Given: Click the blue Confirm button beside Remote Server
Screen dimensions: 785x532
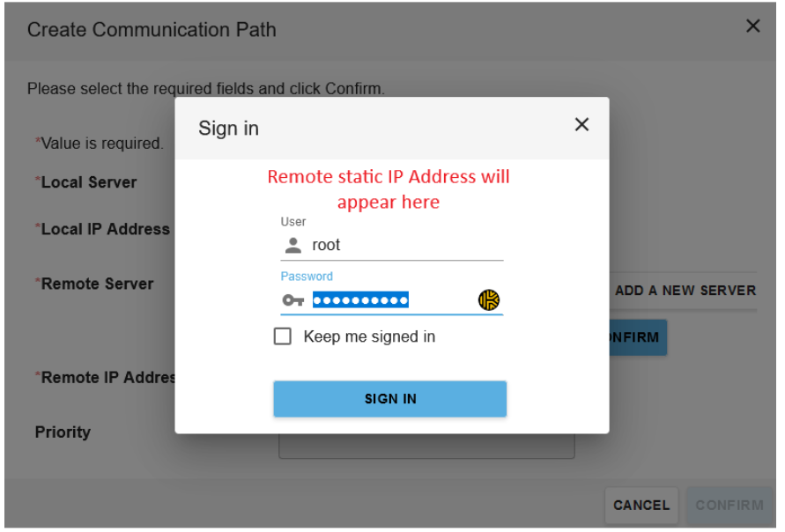Looking at the screenshot, I should [637, 337].
